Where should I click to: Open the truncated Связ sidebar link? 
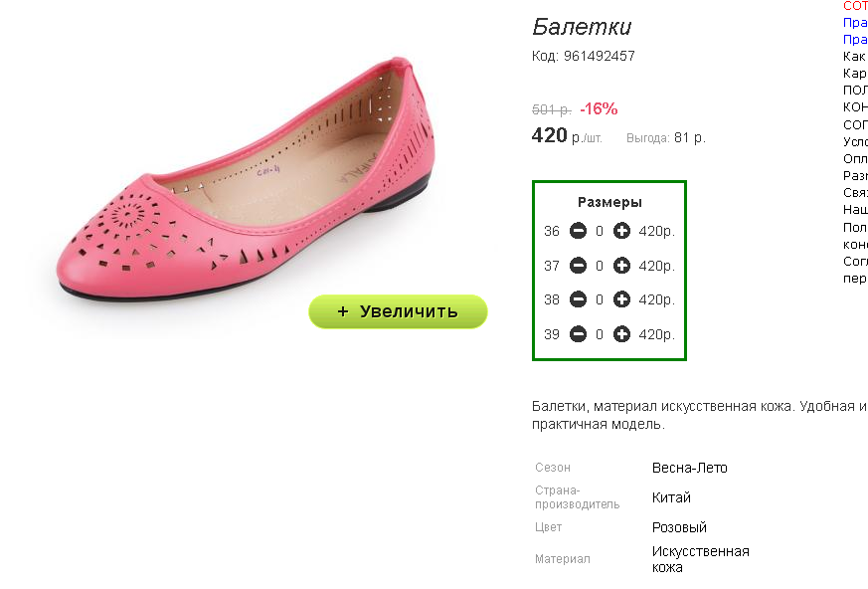(855, 192)
